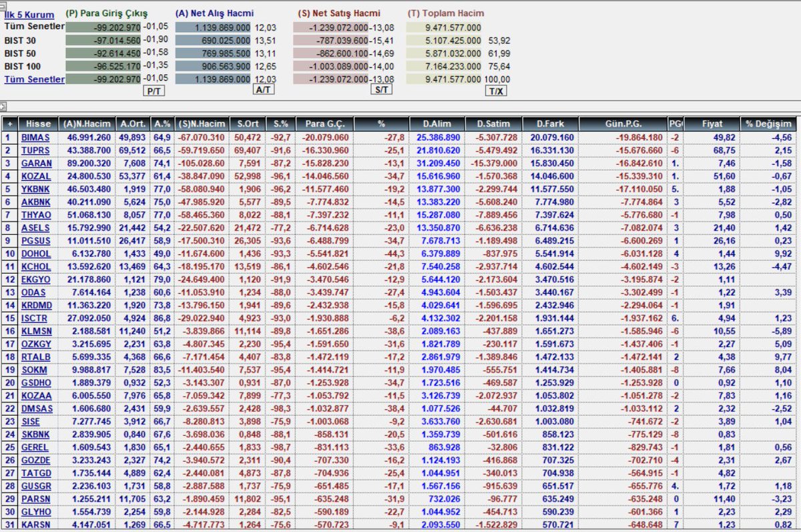Open the TUPRS stock link
The height and width of the screenshot is (532, 801).
35,150
